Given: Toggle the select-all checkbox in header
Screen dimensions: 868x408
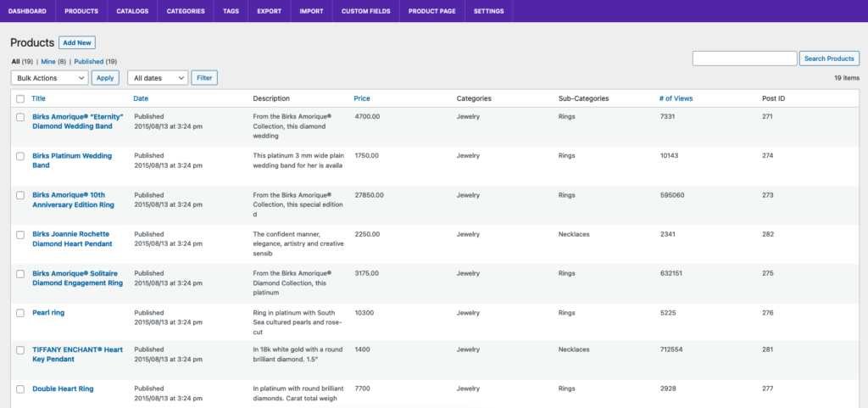Looking at the screenshot, I should click(20, 99).
